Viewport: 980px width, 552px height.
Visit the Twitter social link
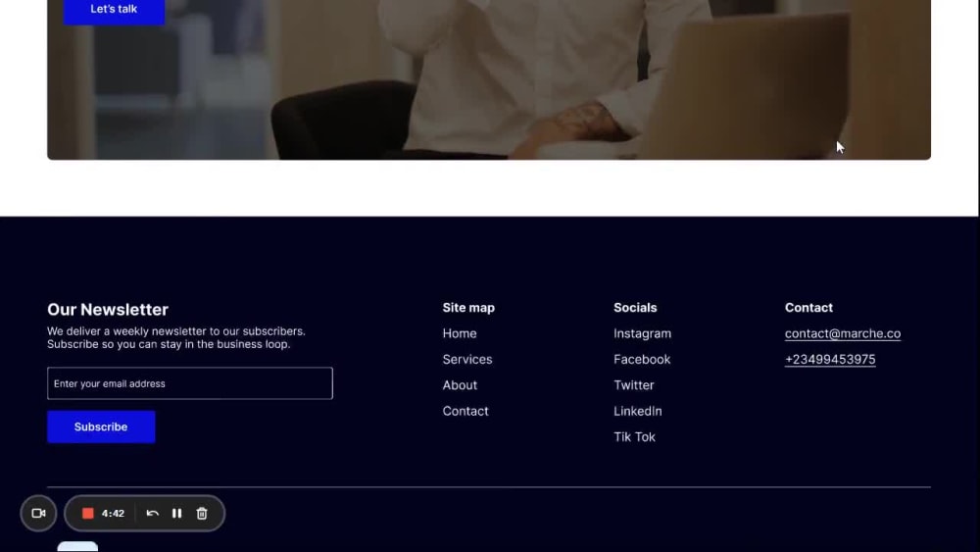point(634,385)
